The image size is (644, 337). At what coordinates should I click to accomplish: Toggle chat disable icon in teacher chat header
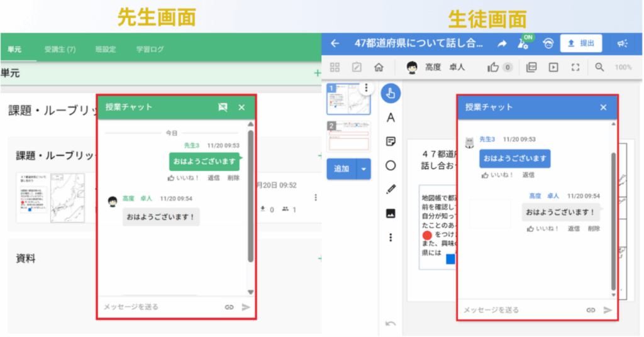[223, 108]
